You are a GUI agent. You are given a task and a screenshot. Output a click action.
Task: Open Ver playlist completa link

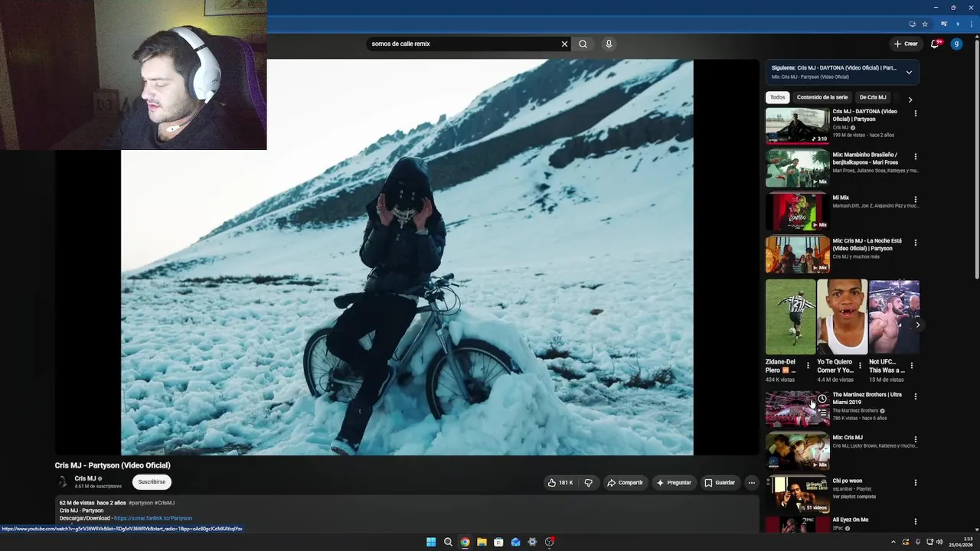(854, 497)
